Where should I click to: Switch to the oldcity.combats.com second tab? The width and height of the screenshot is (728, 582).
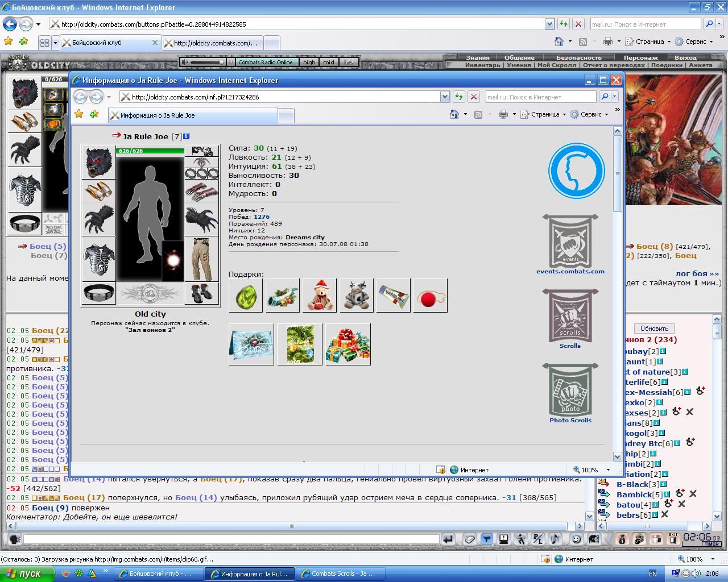(x=213, y=43)
